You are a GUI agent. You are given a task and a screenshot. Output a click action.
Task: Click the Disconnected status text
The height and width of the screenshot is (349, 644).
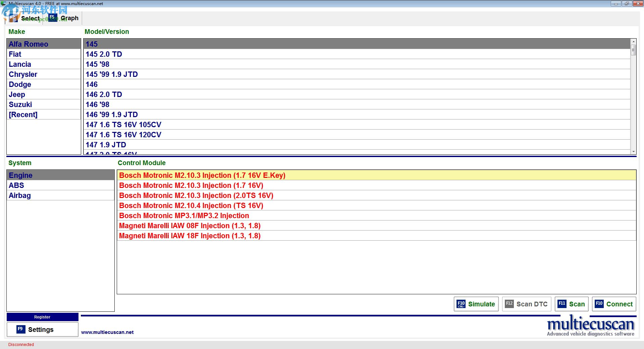point(21,345)
